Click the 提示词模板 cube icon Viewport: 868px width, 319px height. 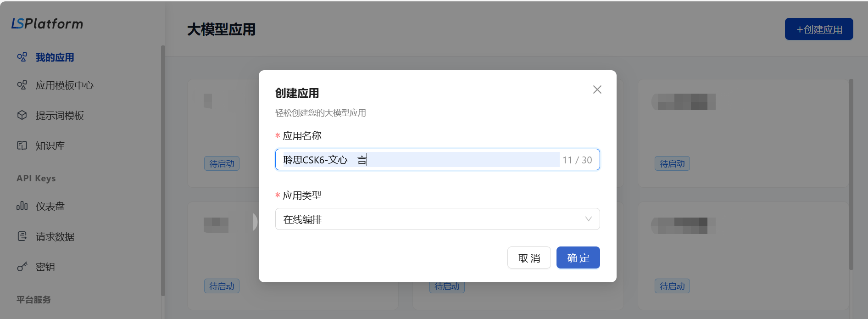[22, 115]
